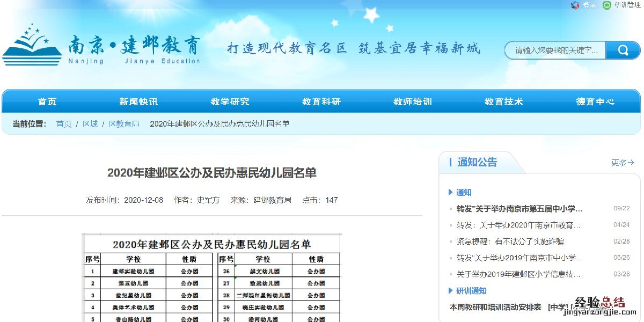644x322 pixels.
Task: Click the author name 史军方
Action: point(208,200)
